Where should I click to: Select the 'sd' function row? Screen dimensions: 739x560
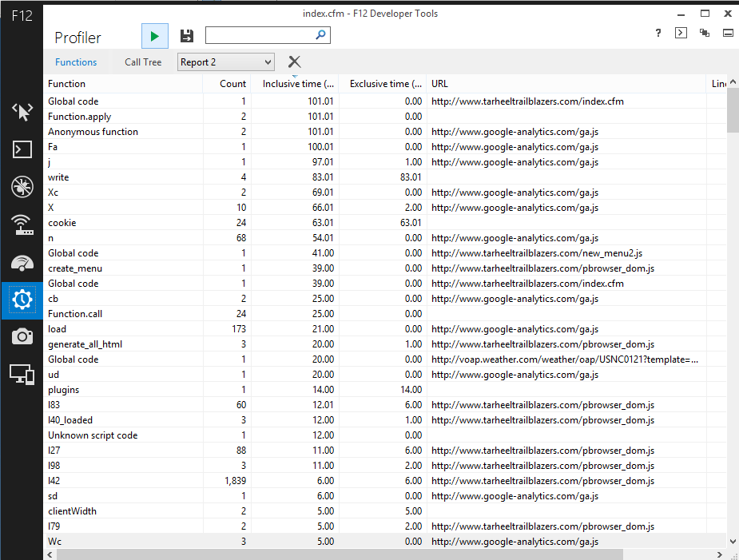386,496
